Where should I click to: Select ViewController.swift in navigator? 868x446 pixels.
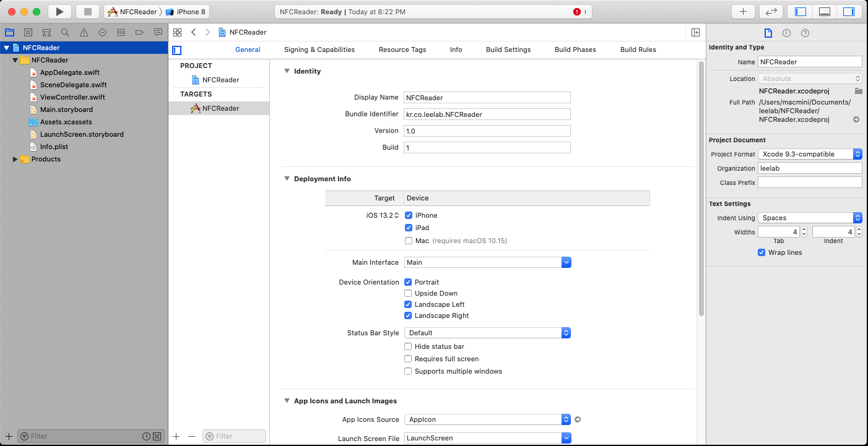point(72,97)
